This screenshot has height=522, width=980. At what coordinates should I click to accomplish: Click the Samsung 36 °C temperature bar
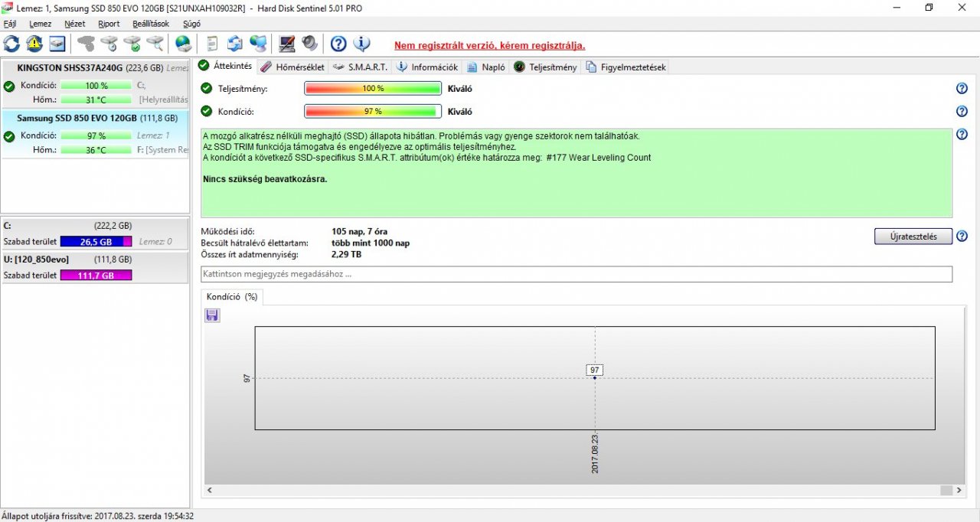point(96,150)
